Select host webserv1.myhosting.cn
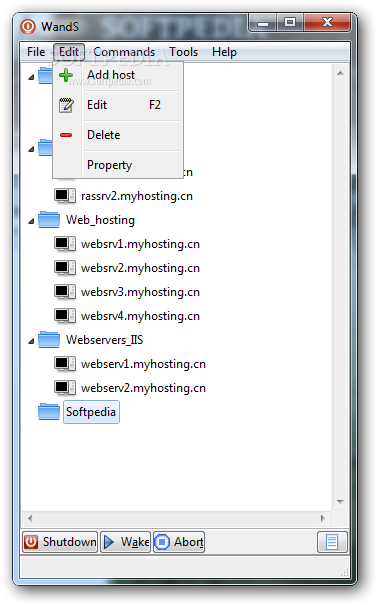The width and height of the screenshot is (378, 606). click(143, 364)
